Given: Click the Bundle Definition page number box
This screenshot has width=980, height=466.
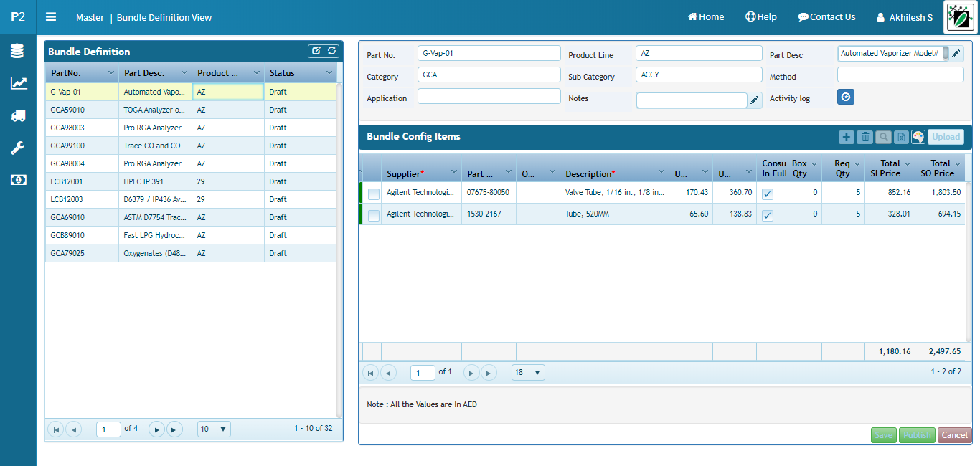Looking at the screenshot, I should 108,429.
